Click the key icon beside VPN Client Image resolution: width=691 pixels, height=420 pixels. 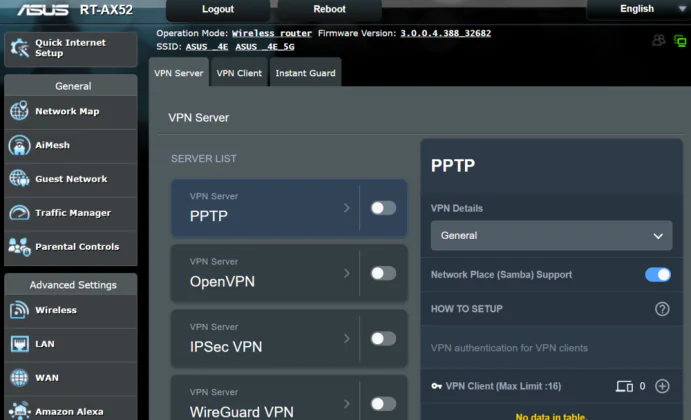pyautogui.click(x=436, y=386)
